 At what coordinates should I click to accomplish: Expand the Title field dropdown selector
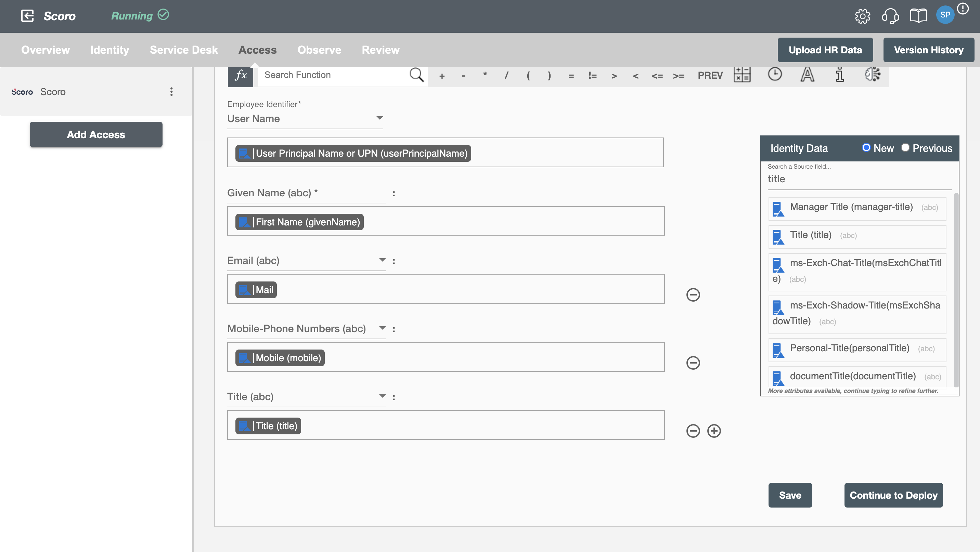point(382,395)
